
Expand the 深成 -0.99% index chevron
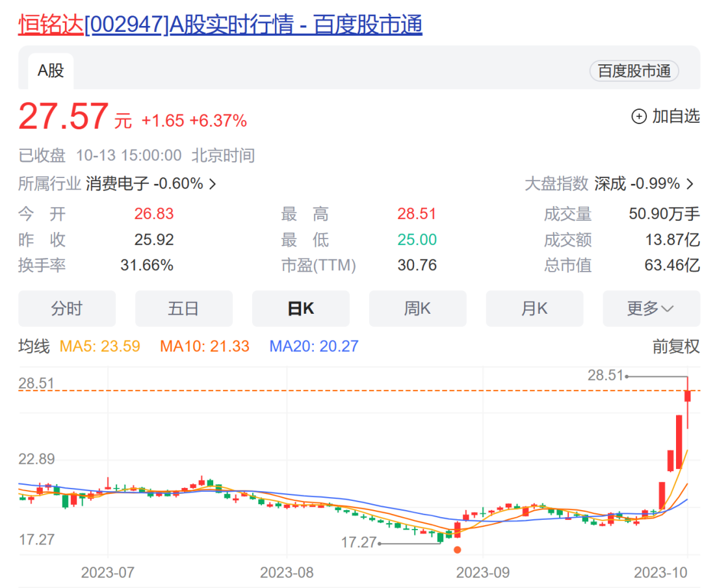coord(690,184)
